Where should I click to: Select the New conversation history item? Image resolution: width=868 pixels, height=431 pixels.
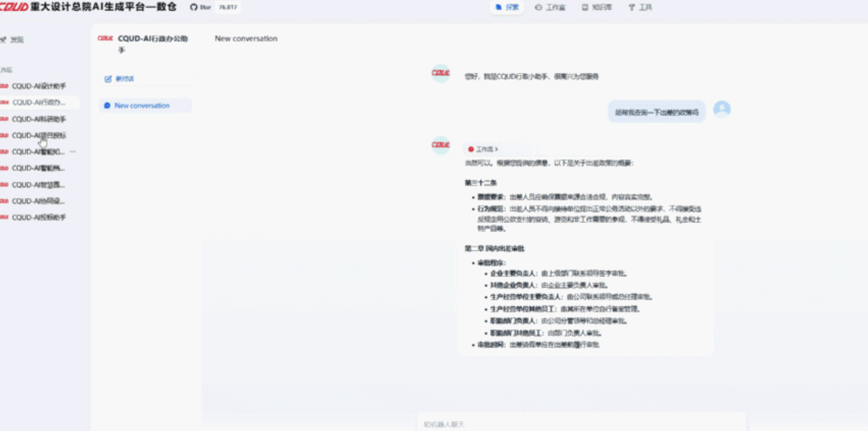pyautogui.click(x=145, y=105)
